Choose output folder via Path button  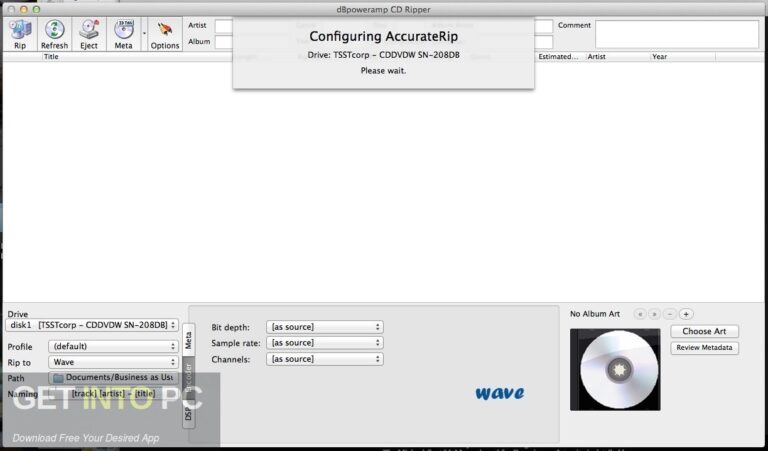113,378
